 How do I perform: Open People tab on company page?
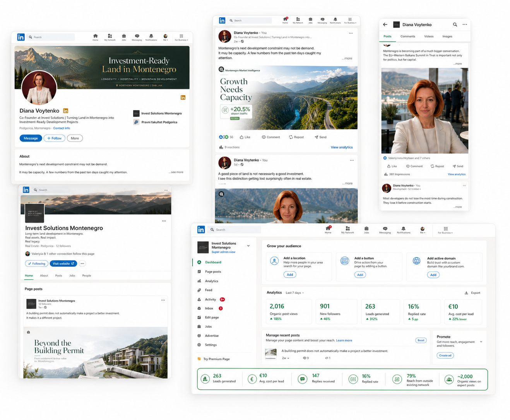pos(87,276)
